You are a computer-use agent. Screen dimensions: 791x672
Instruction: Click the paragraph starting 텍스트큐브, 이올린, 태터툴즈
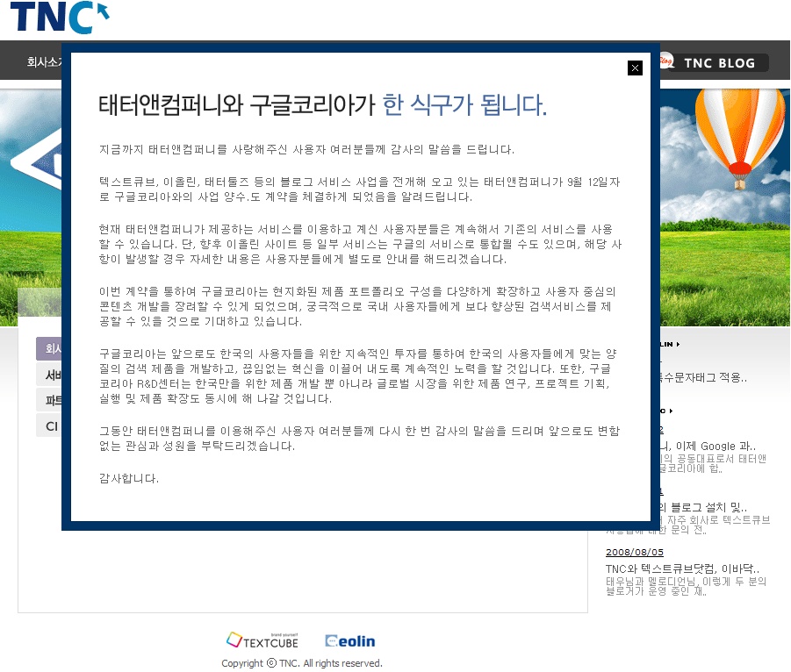pos(360,189)
